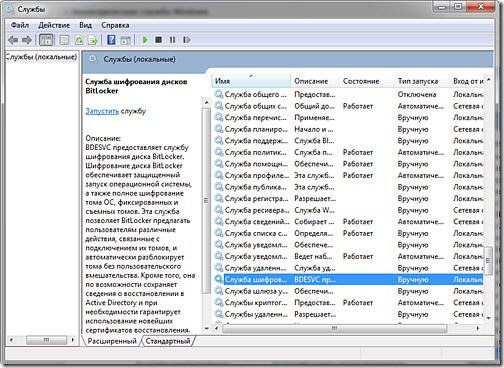Go forward with the Forward arrow toolbar icon
The image size is (504, 368).
(27, 40)
